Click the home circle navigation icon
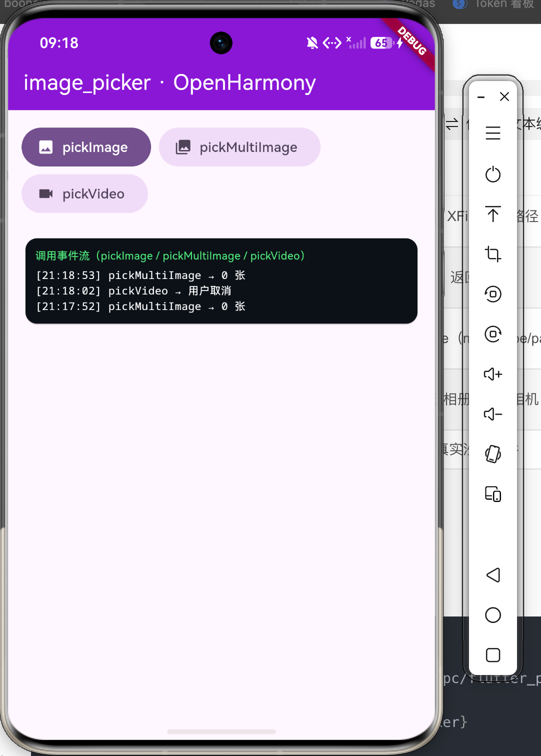Viewport: 541px width, 756px height. click(493, 615)
